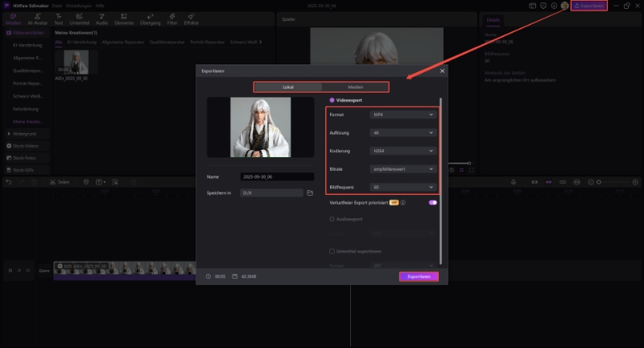The image size is (644, 348).
Task: Click the Exportieren button in title bar
Action: (588, 6)
